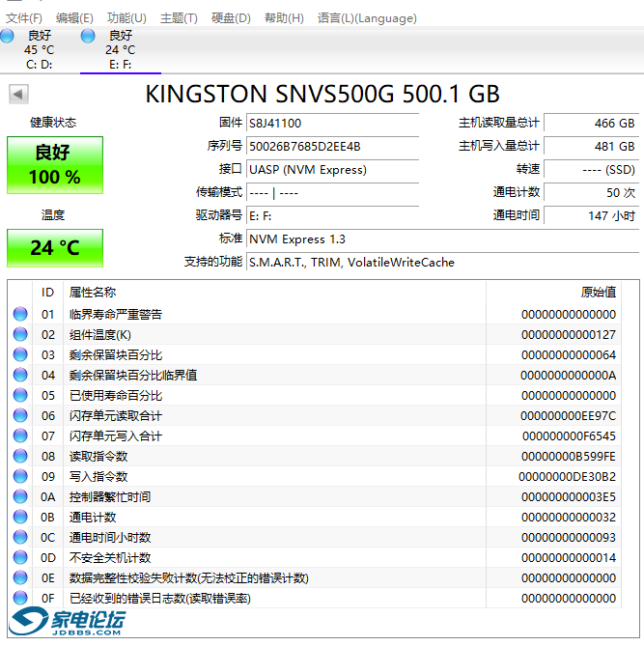Image resolution: width=644 pixels, height=646 pixels.
Task: Select the C: D: disk tab at 45 °C
Action: pyautogui.click(x=40, y=50)
